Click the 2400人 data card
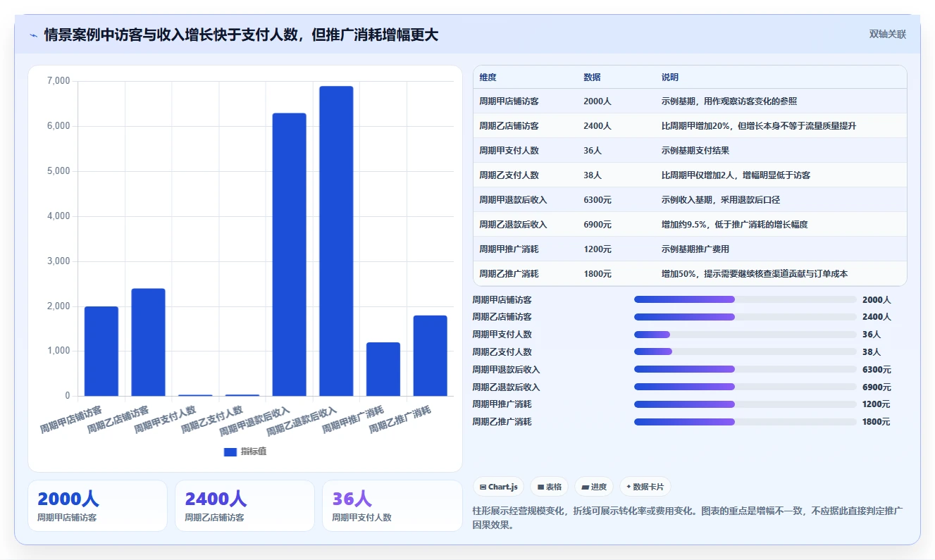 tap(244, 506)
